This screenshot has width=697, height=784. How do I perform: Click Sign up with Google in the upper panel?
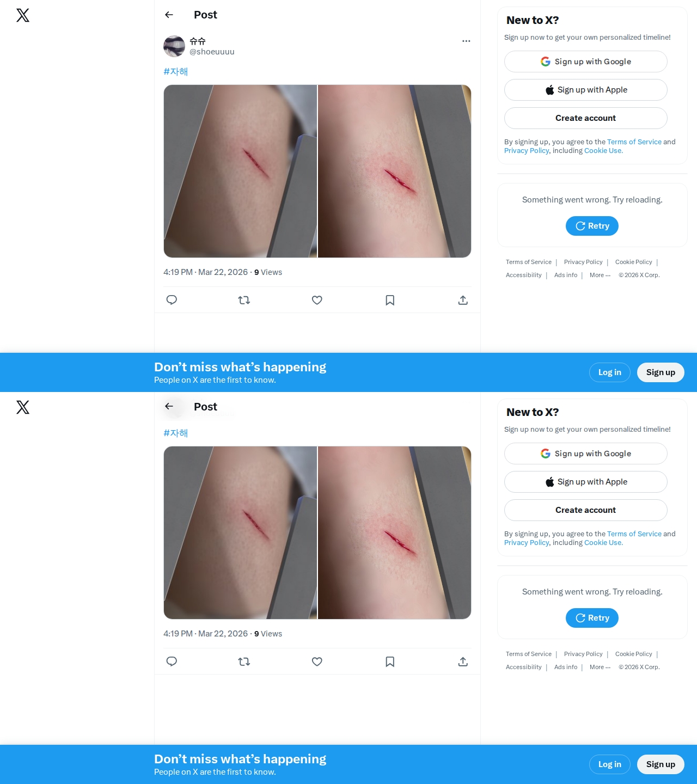point(586,62)
